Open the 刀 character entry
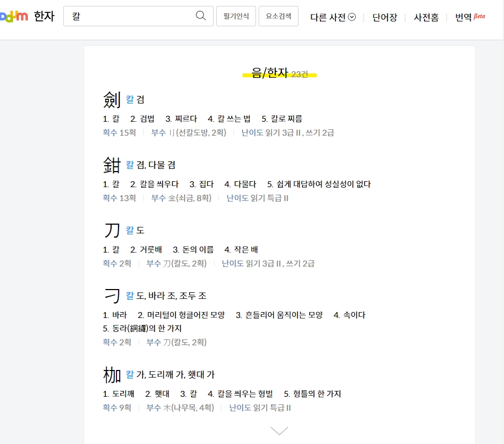 (x=112, y=230)
